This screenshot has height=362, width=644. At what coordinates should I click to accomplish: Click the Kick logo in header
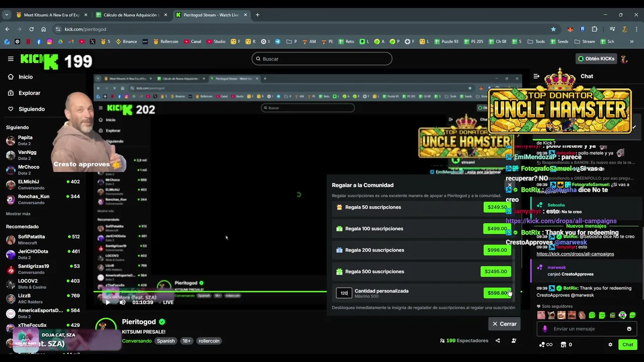(x=39, y=61)
